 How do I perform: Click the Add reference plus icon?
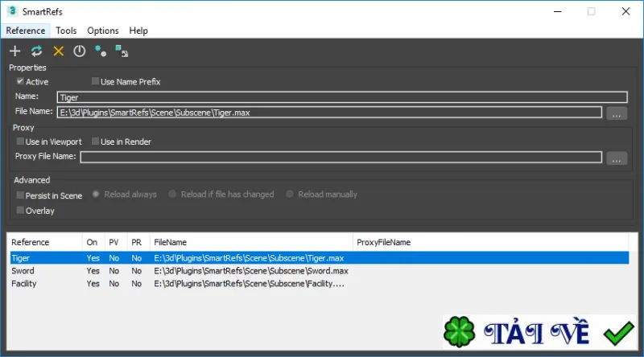click(14, 51)
